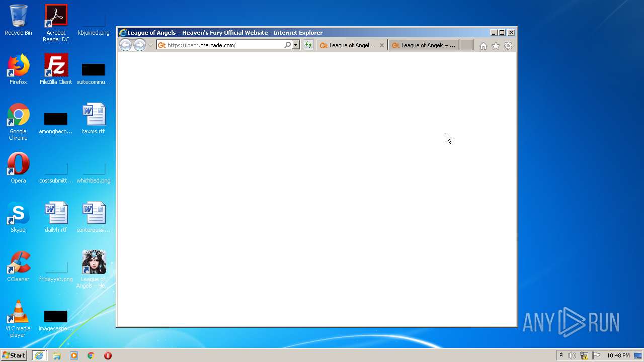Screen dimensions: 644x362
Task: Open a new blank tab
Action: pos(466,45)
